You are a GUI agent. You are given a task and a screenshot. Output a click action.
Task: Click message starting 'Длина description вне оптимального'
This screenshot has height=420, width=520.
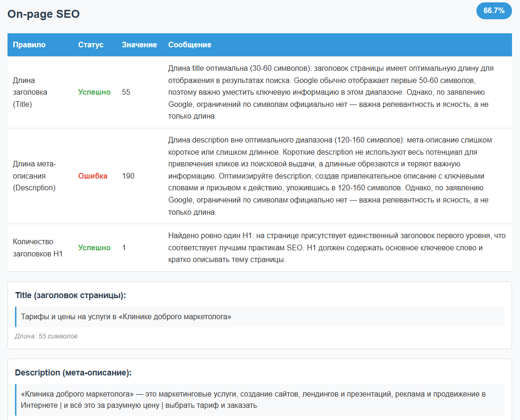[330, 176]
